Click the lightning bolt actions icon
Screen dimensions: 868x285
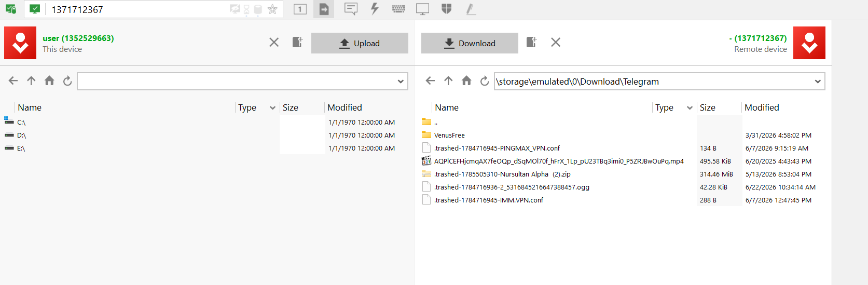(x=375, y=9)
